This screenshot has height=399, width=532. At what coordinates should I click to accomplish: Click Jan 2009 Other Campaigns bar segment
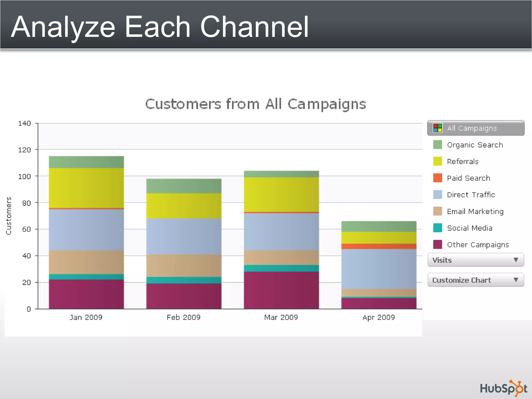pos(86,294)
